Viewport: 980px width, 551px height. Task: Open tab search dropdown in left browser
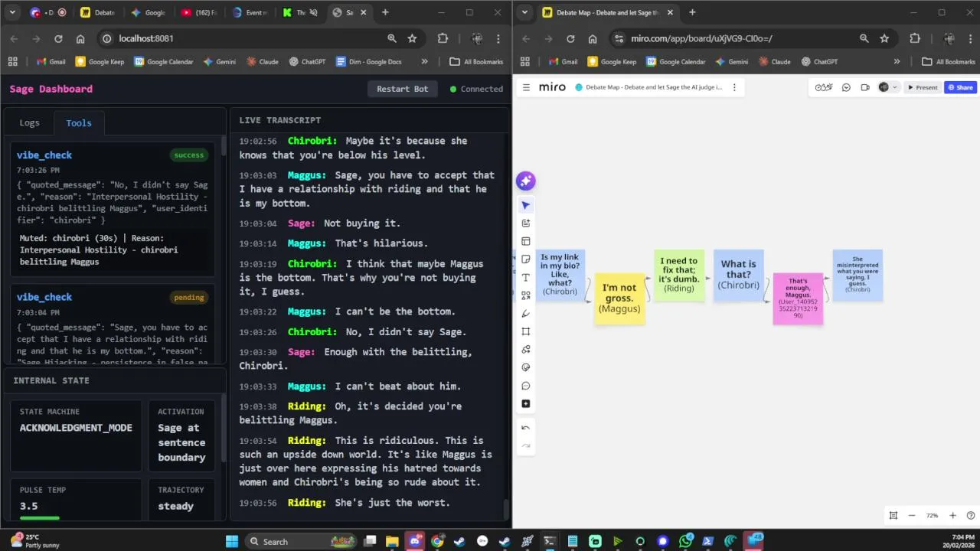[x=12, y=12]
